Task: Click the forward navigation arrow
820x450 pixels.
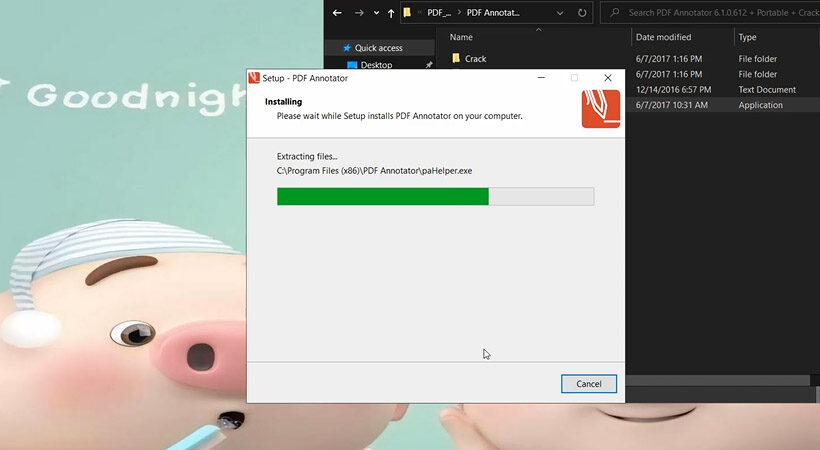Action: click(x=357, y=13)
